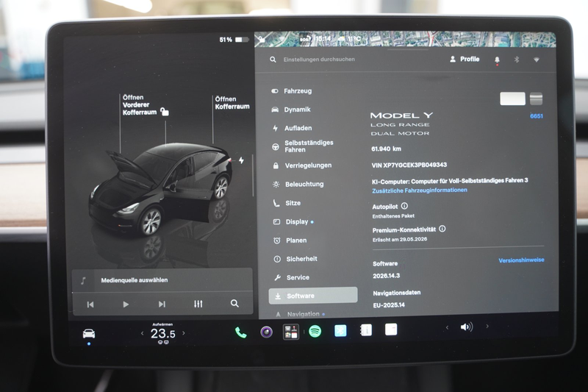Tap Öffnen Vorderer Kofferraum label
This screenshot has height=392, width=588.
(x=139, y=104)
